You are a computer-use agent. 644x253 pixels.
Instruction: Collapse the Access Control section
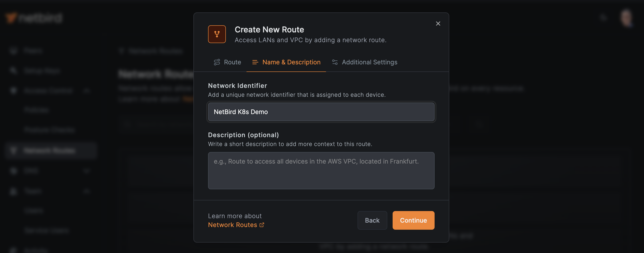click(87, 91)
